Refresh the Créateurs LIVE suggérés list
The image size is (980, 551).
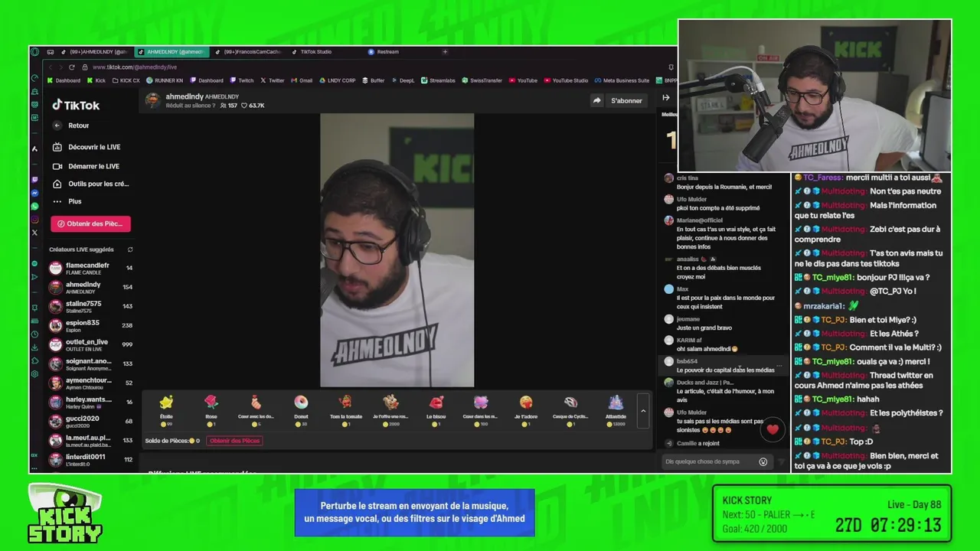pyautogui.click(x=130, y=249)
